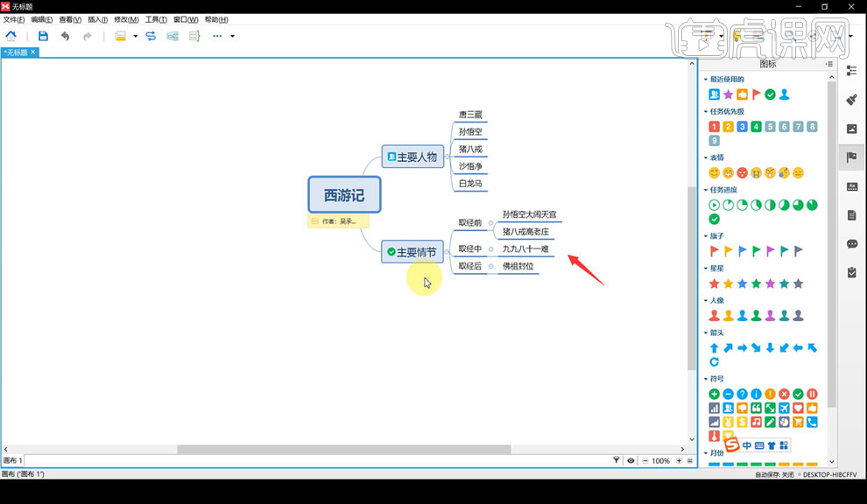
Task: Add the purple flag marker
Action: click(771, 251)
